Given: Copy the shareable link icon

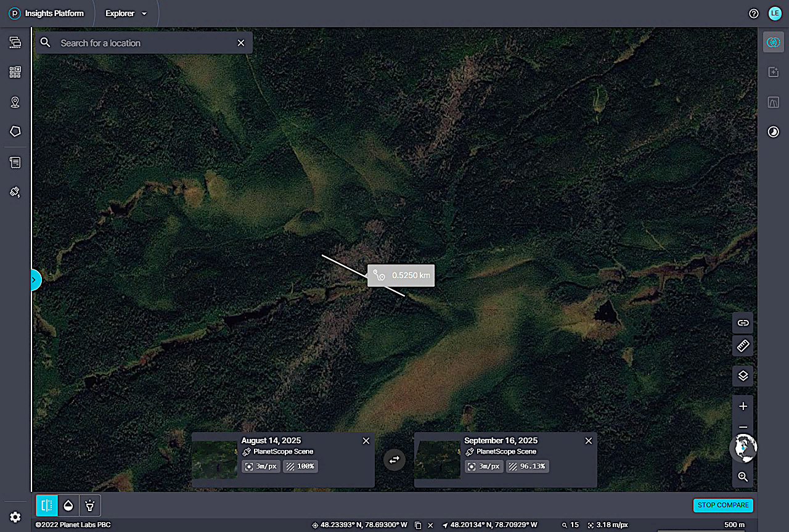Looking at the screenshot, I should [x=743, y=322].
